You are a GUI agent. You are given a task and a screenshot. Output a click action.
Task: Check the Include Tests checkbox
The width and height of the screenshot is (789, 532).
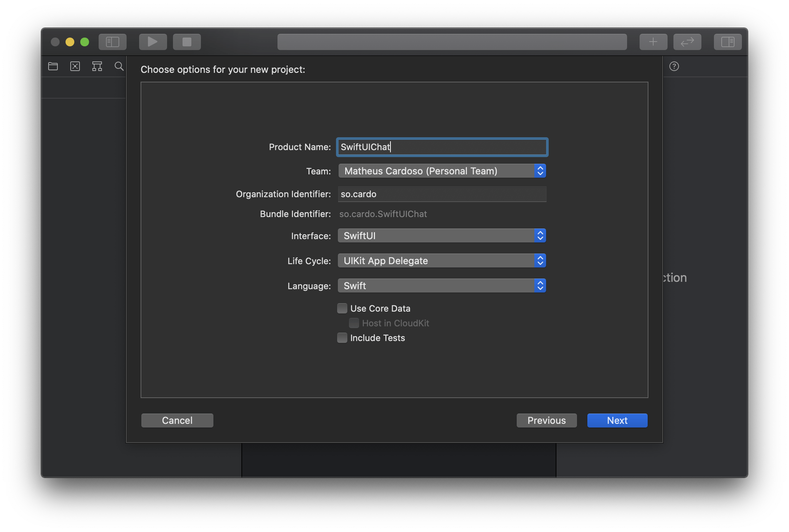coord(342,338)
